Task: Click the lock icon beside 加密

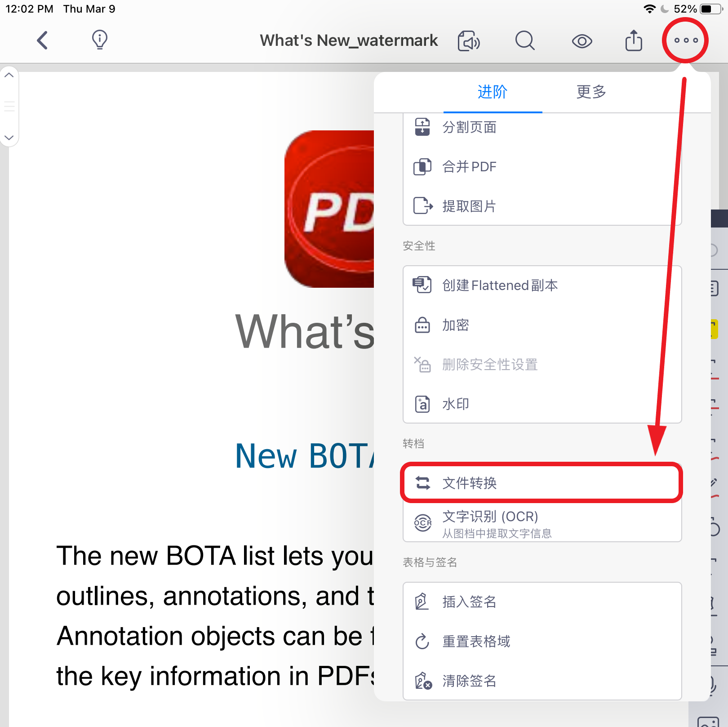Action: click(422, 325)
